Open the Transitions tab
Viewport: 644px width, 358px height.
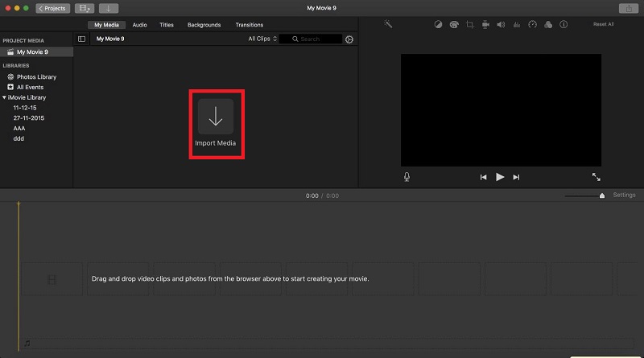[x=250, y=25]
